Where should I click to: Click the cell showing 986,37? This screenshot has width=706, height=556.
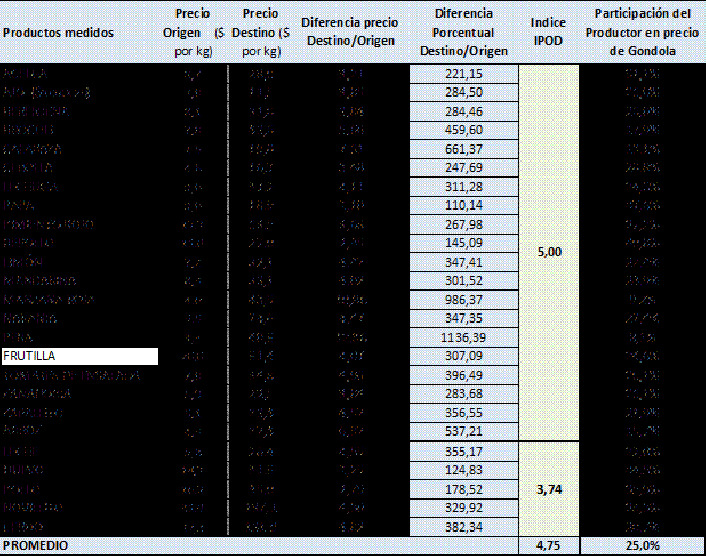tap(464, 299)
